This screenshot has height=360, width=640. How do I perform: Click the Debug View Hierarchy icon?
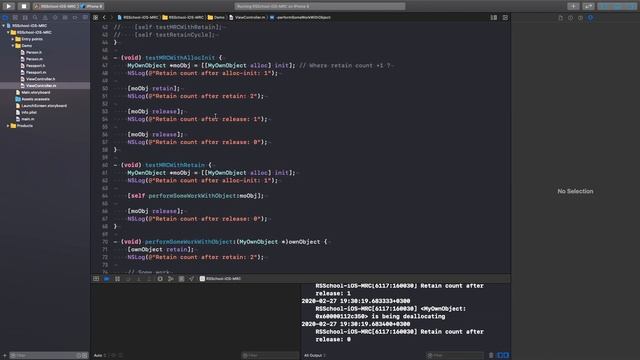click(160, 279)
